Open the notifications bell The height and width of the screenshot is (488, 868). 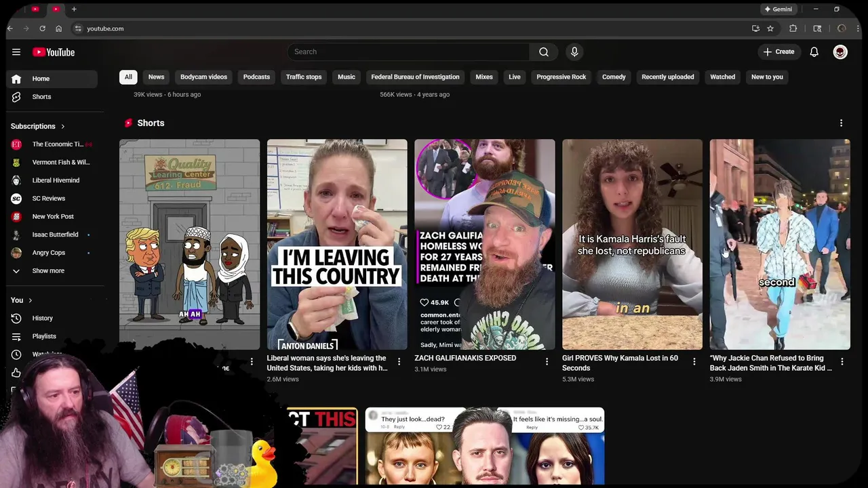coord(814,52)
